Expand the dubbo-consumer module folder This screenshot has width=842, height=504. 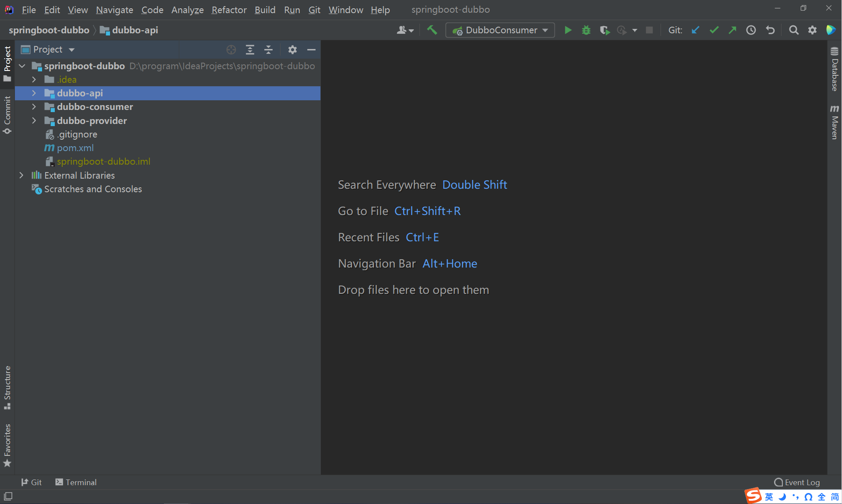[x=34, y=107]
